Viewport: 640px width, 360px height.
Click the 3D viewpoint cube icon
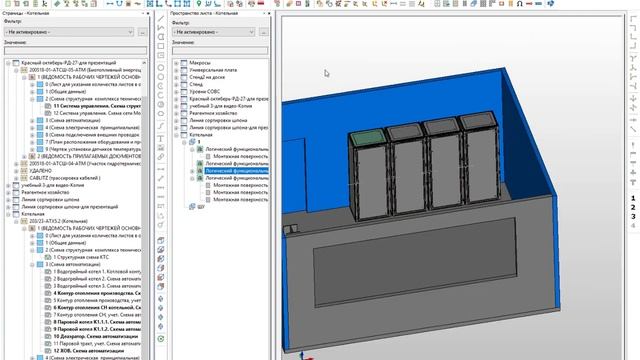(x=161, y=240)
